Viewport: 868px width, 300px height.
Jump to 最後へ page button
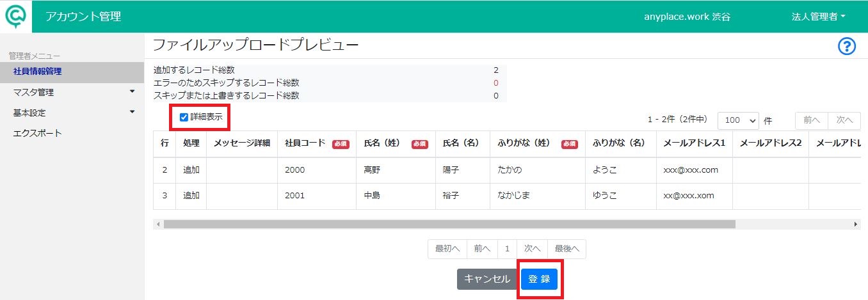click(x=567, y=249)
